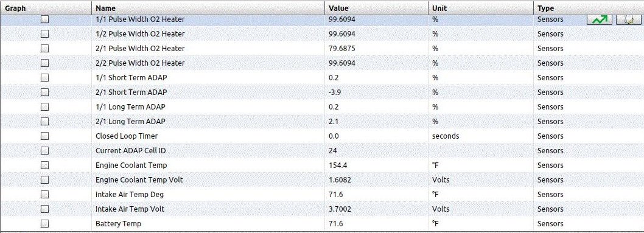Click the 2/1 Long Term ADAP name
The width and height of the screenshot is (644, 233).
(131, 122)
